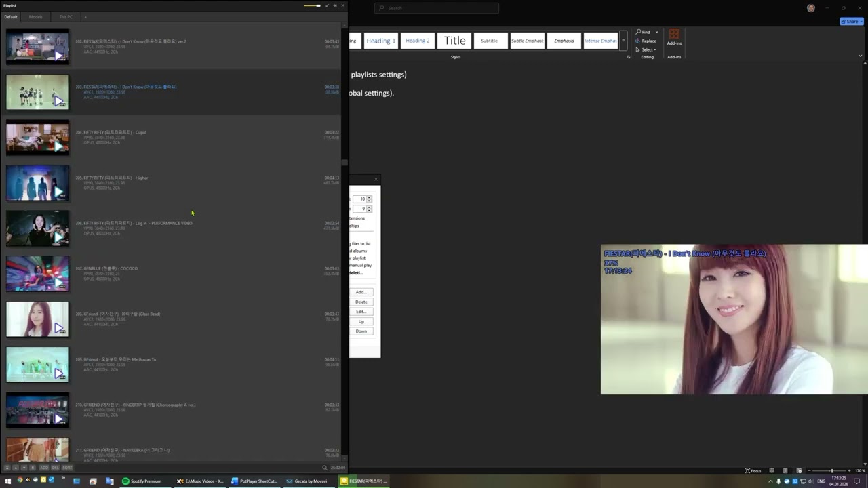Apply the Emphasis style
The height and width of the screenshot is (488, 868).
[564, 41]
